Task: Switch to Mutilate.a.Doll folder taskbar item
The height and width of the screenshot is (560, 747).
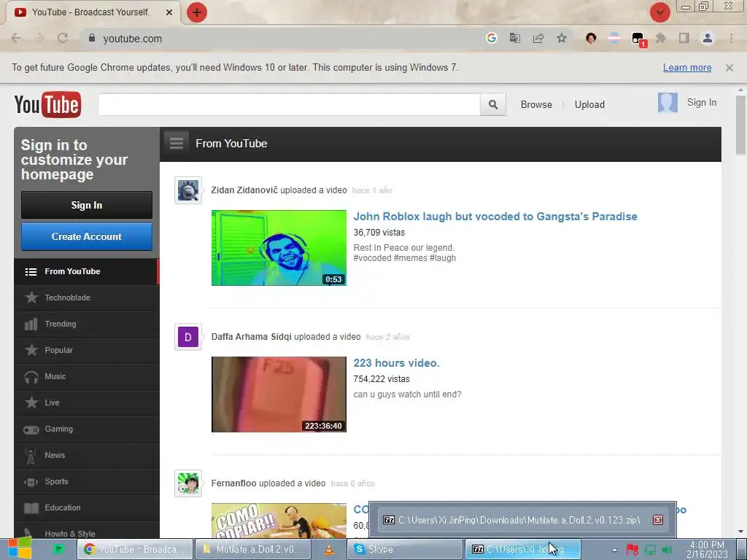Action: (253, 549)
